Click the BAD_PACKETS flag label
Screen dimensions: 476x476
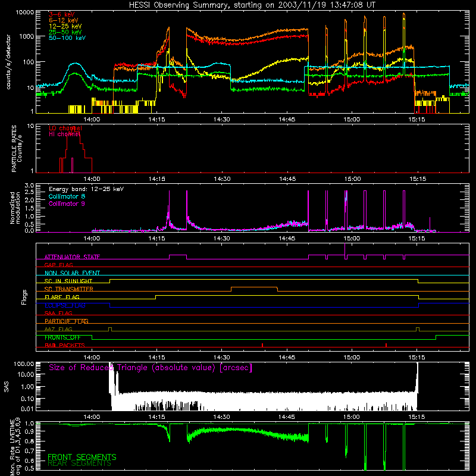65,346
